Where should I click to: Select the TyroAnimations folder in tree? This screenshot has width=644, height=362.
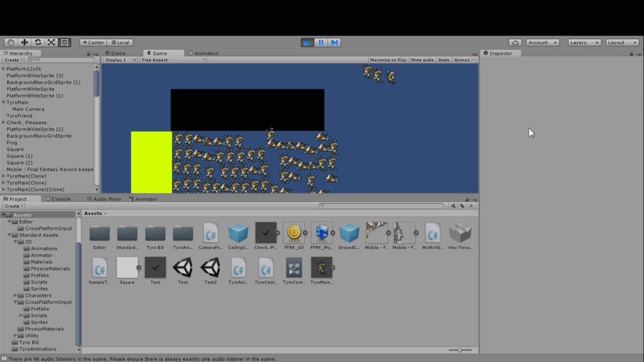coord(38,349)
